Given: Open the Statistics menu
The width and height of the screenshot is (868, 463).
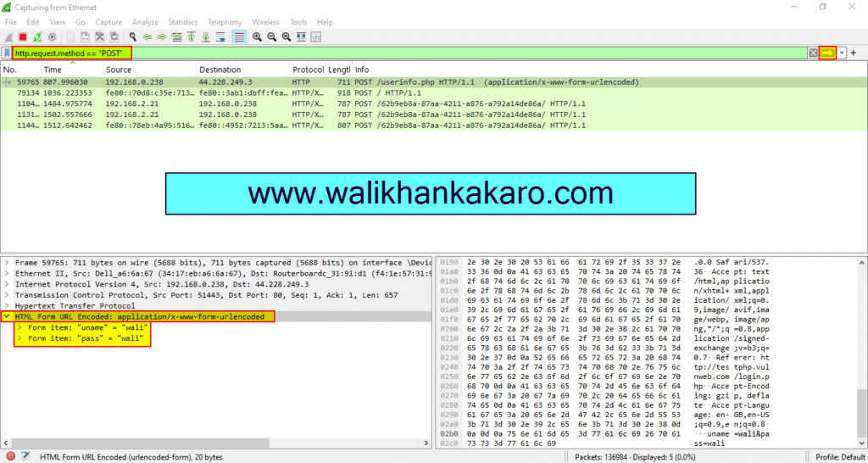Looking at the screenshot, I should 183,22.
